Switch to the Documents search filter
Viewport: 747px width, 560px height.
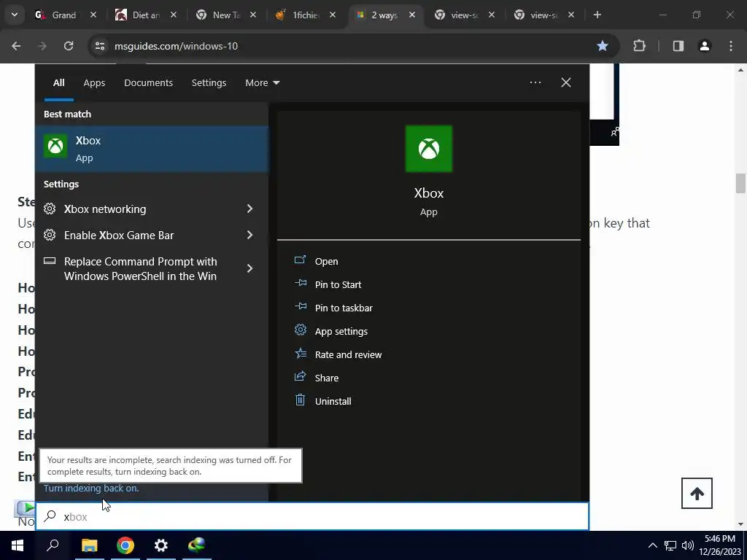point(148,82)
